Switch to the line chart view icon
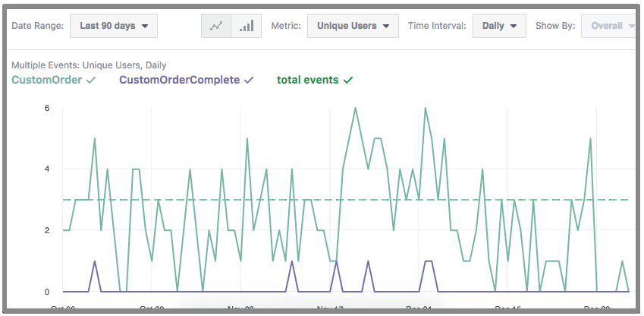Screen dimensions: 644x316 [216, 26]
